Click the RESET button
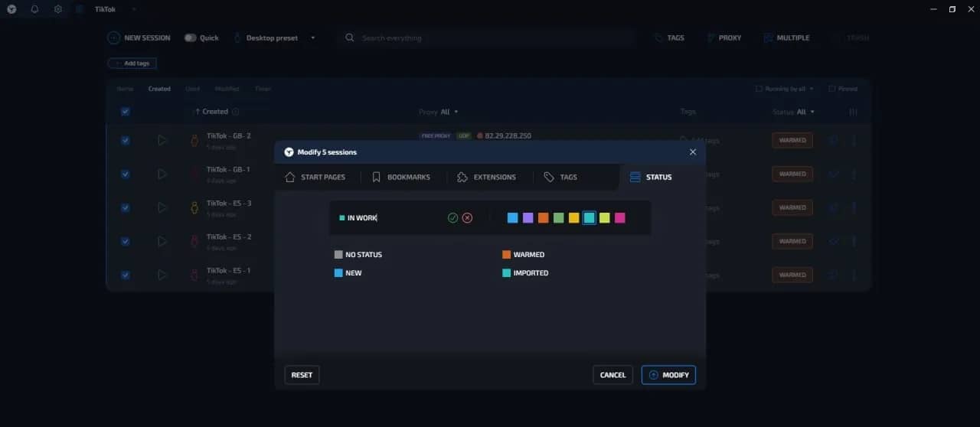This screenshot has width=980, height=427. pyautogui.click(x=302, y=375)
